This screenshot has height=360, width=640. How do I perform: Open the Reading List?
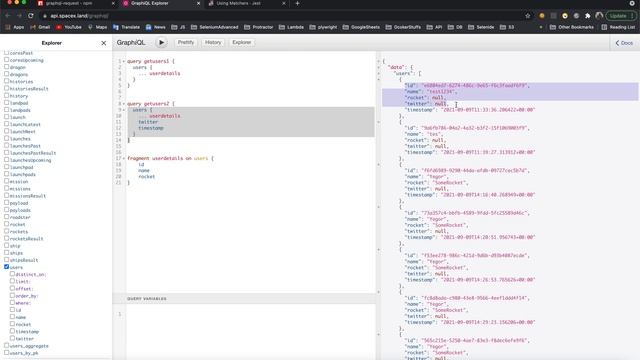(618, 27)
